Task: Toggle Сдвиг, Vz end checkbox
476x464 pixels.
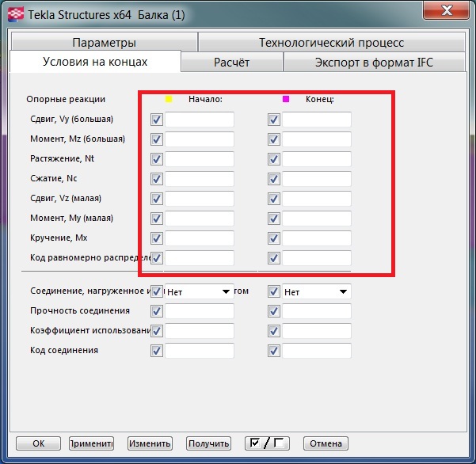Action: (274, 199)
